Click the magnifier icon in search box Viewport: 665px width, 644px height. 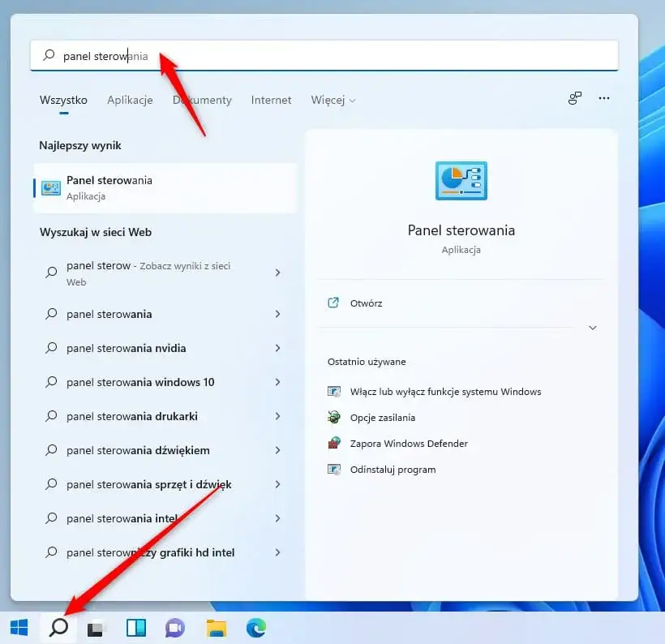click(50, 55)
